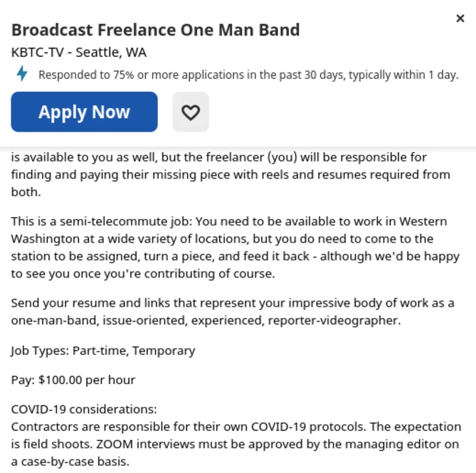Image resolution: width=476 pixels, height=473 pixels.
Task: Click the lightning bolt responsiveness icon
Action: [x=22, y=73]
